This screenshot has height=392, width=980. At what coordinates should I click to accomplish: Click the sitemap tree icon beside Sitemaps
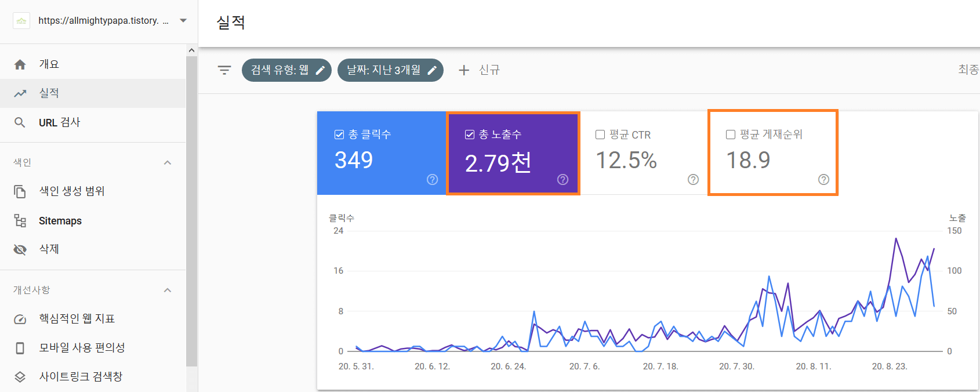coord(20,220)
